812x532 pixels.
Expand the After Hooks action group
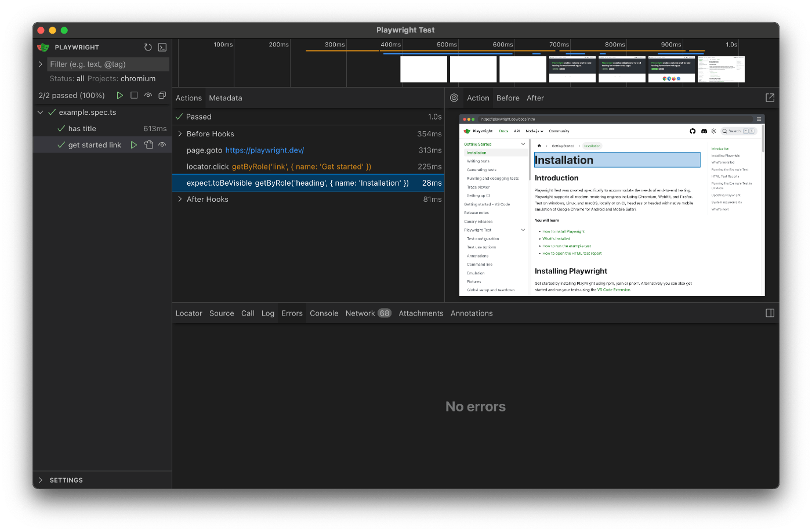pyautogui.click(x=180, y=199)
